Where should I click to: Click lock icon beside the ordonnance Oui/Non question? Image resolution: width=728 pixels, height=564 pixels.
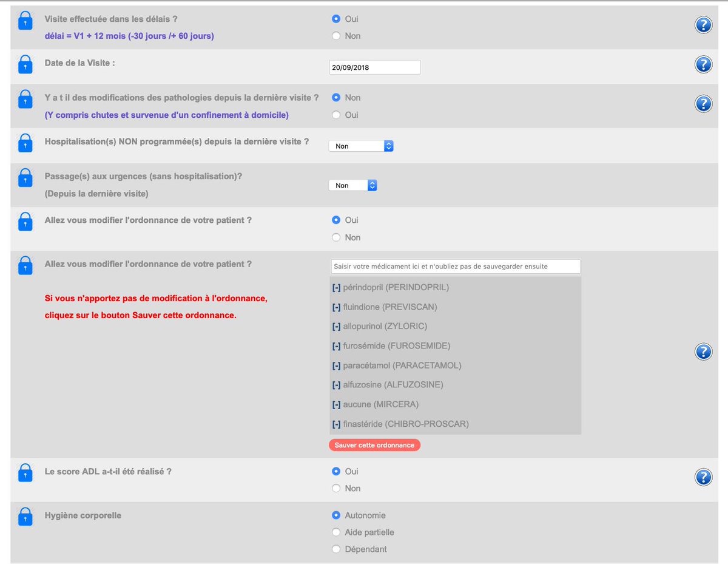coord(25,222)
